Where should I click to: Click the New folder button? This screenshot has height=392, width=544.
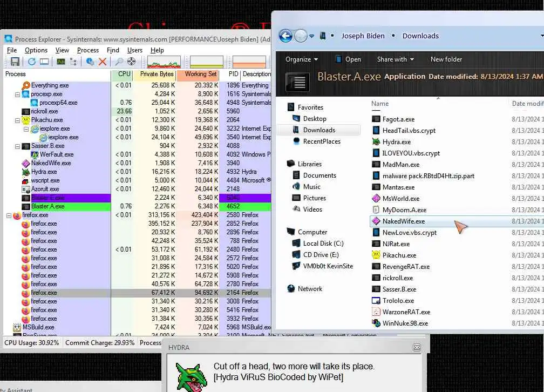(x=446, y=59)
